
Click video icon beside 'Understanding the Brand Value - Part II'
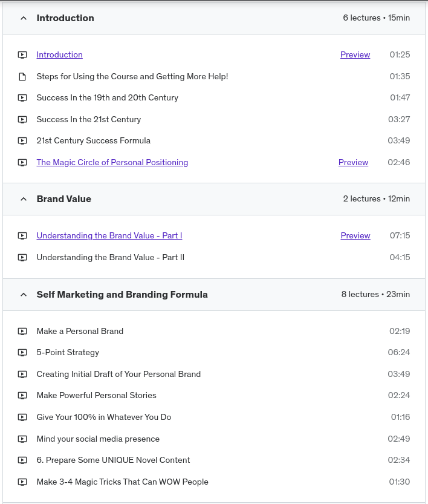pyautogui.click(x=22, y=258)
